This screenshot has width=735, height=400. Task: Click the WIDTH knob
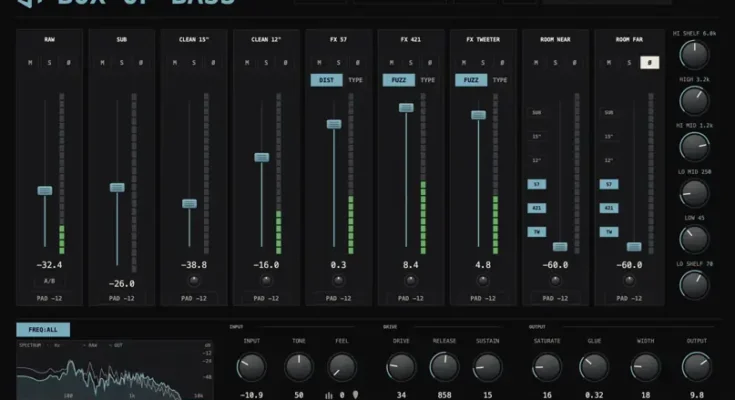click(645, 367)
